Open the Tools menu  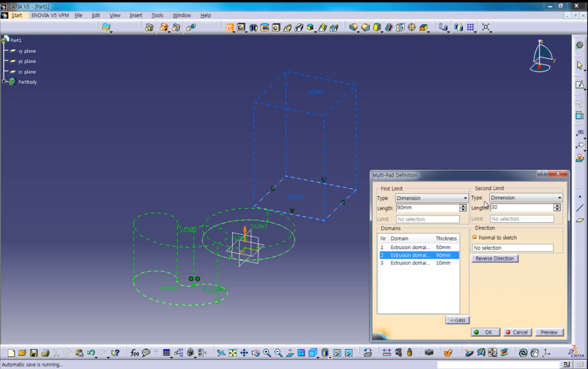tap(157, 15)
